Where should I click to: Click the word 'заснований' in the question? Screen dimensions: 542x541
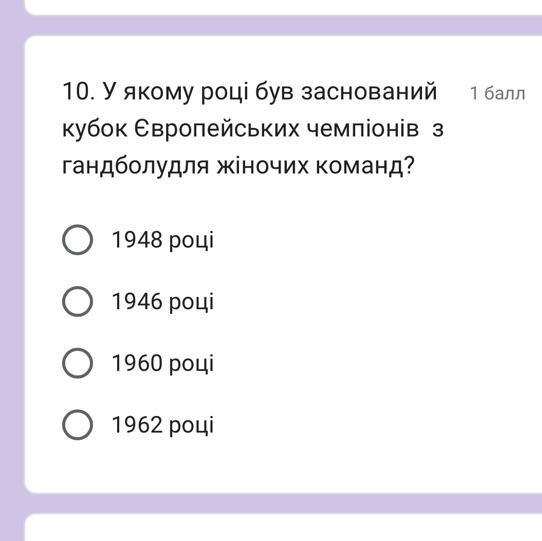(x=369, y=92)
